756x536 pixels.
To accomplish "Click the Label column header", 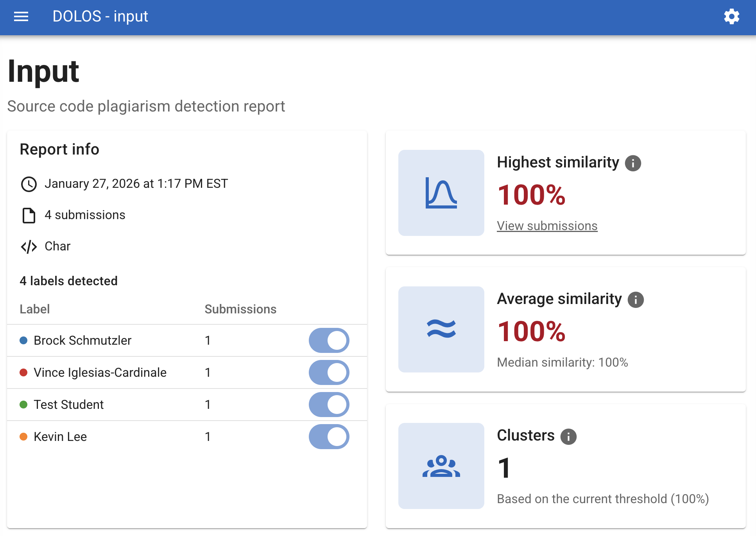I will pyautogui.click(x=35, y=309).
